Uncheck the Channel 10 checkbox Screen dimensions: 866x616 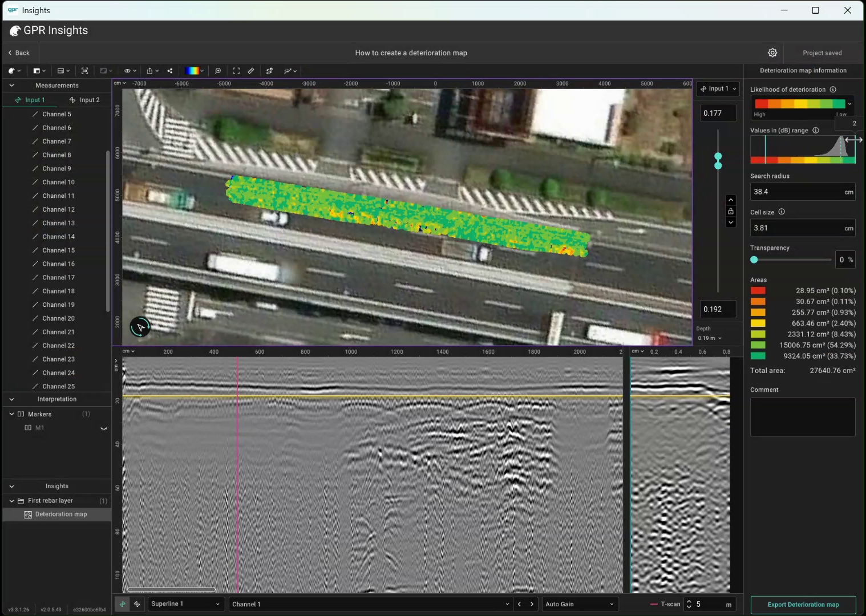(35, 182)
